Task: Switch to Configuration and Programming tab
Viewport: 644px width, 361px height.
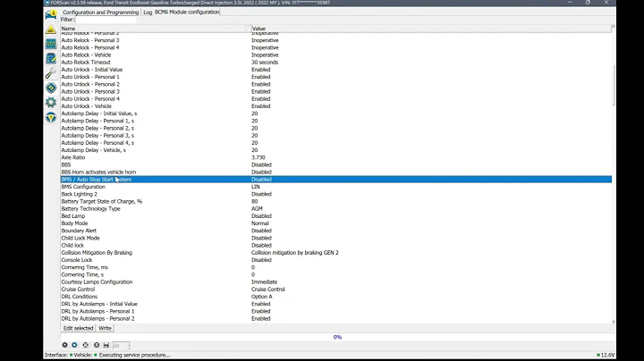Action: point(100,13)
